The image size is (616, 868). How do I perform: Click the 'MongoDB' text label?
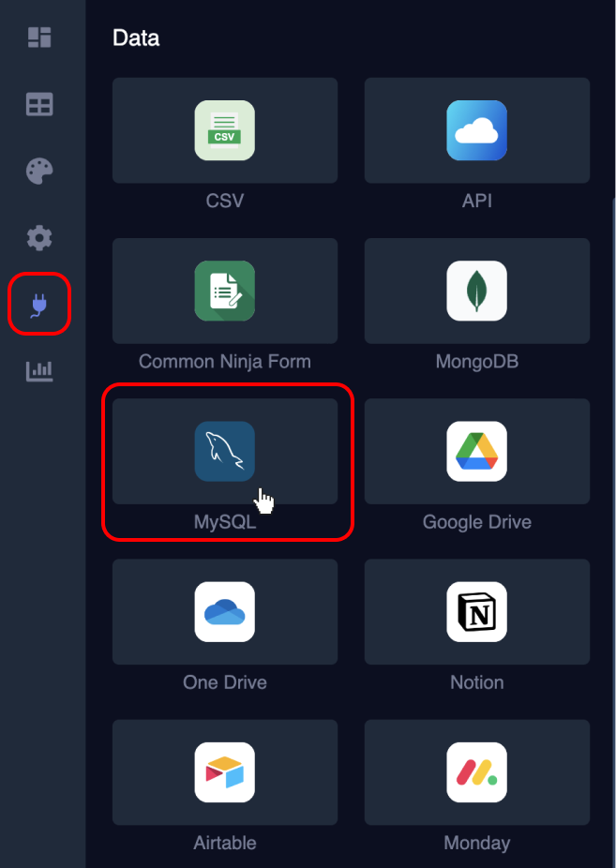pos(476,362)
